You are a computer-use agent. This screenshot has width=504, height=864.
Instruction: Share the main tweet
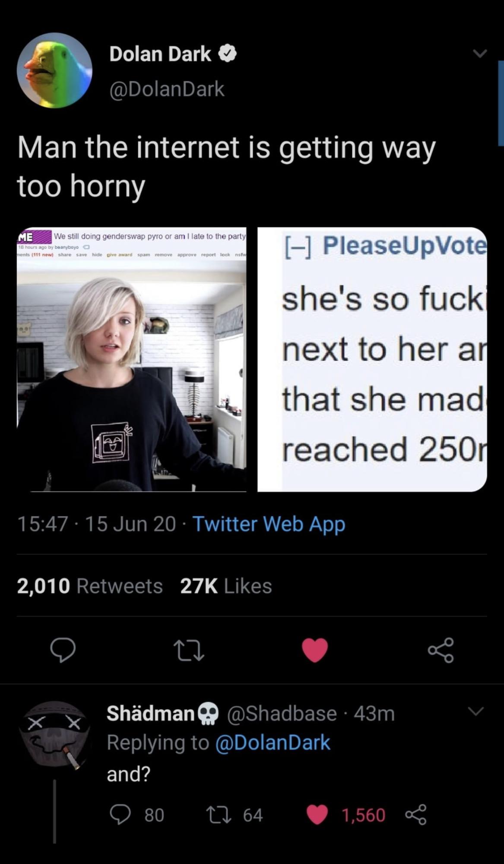click(x=441, y=650)
